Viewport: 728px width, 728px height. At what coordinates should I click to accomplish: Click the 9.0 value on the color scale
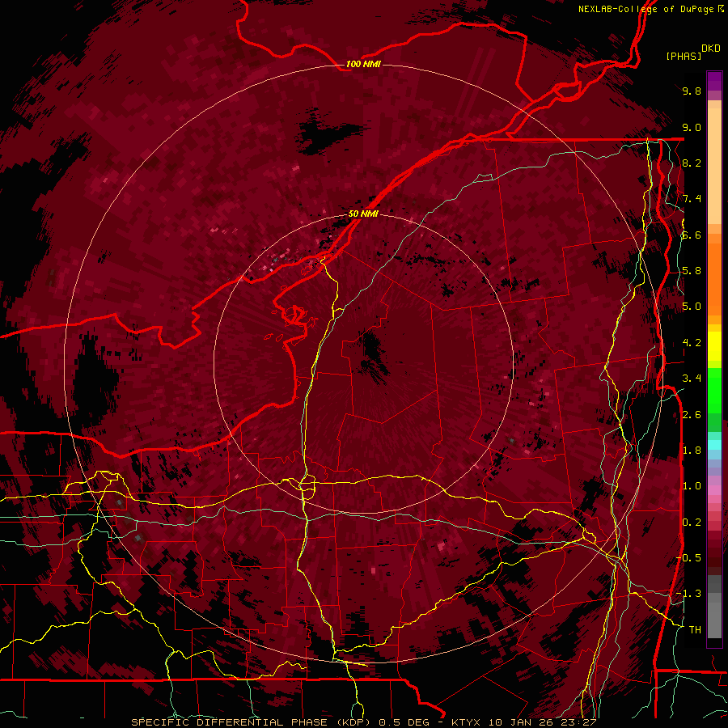tap(692, 127)
